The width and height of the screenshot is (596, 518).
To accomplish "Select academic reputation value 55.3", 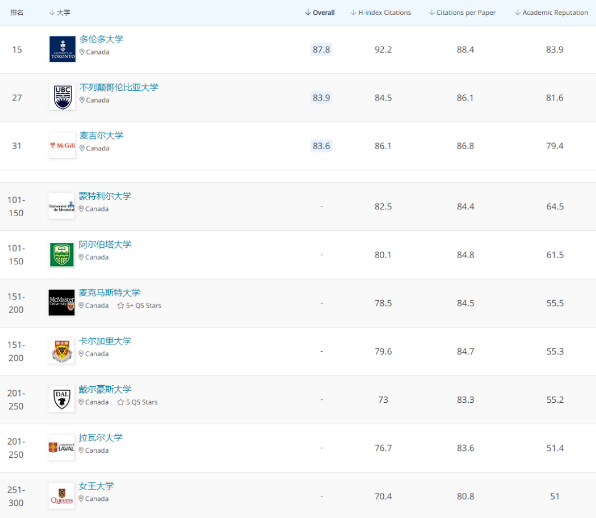I will pos(555,351).
